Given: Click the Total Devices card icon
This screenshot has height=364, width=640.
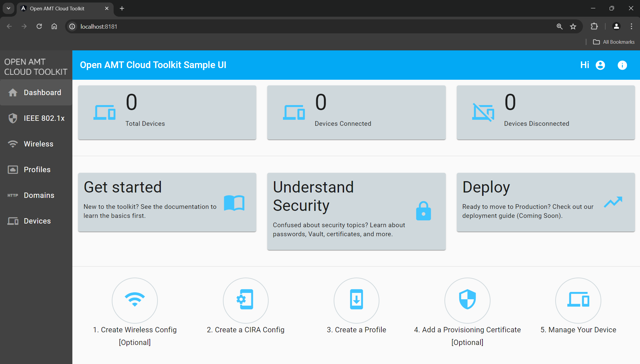Looking at the screenshot, I should (x=104, y=112).
